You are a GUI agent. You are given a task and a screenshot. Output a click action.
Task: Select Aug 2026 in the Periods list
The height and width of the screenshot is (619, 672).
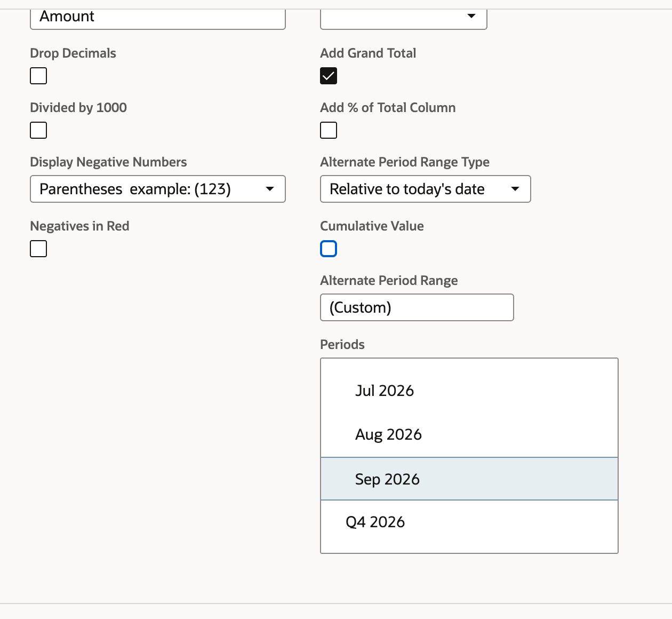[469, 434]
